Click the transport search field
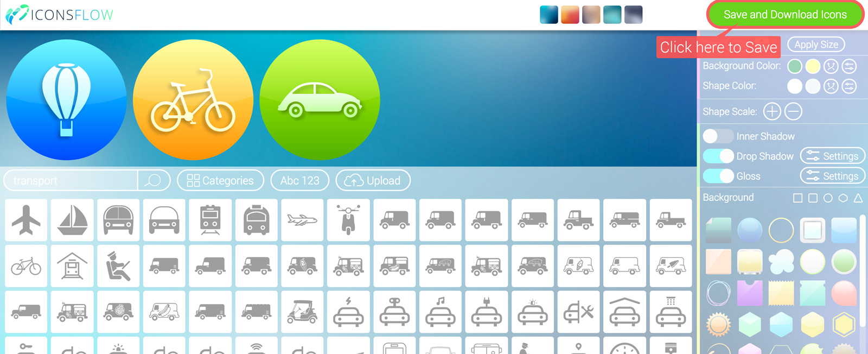Screen dimensions: 868x354 [x=71, y=180]
